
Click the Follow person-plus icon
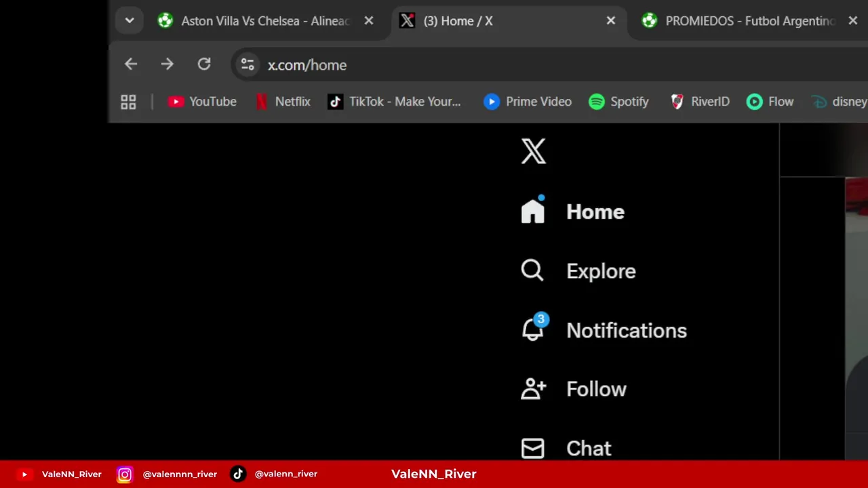[x=534, y=389]
